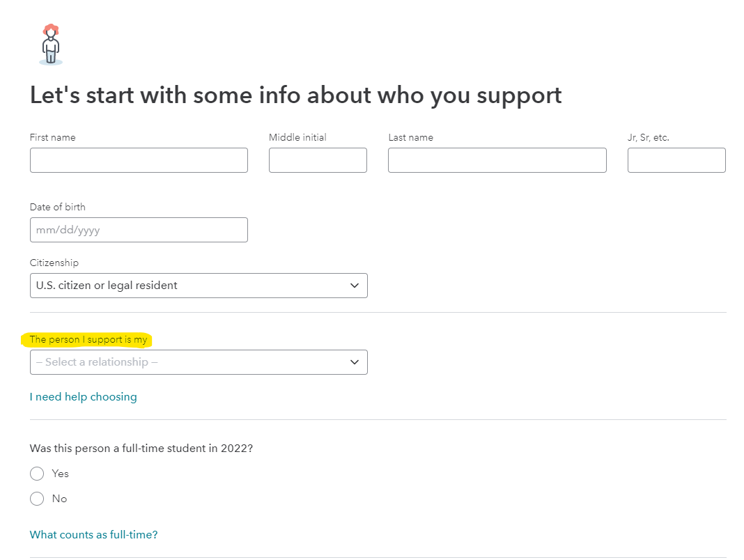Open the I need help choosing link
744x560 pixels.
pyautogui.click(x=83, y=397)
